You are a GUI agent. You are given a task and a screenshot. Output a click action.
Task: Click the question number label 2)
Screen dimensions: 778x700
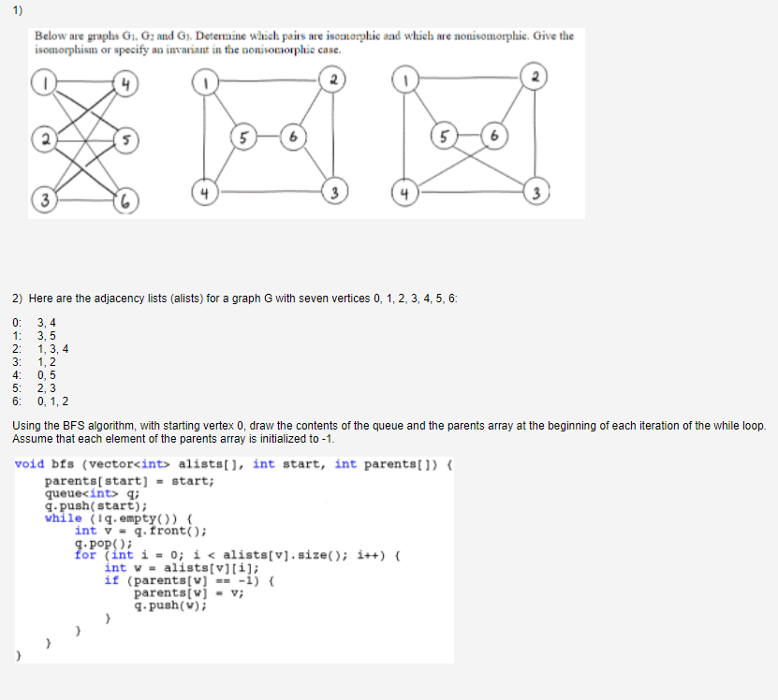point(16,298)
